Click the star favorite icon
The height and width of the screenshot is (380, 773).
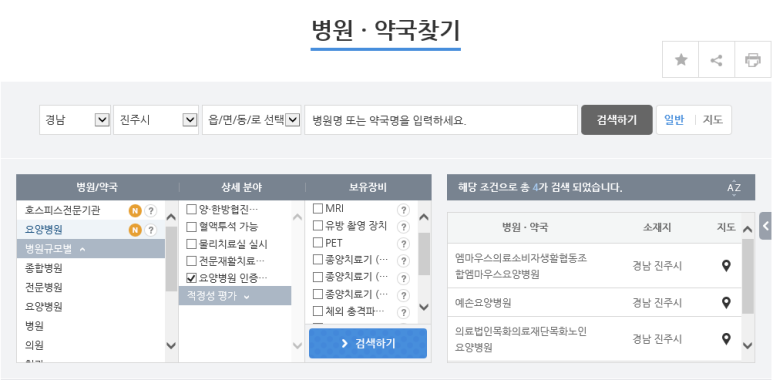pyautogui.click(x=681, y=60)
